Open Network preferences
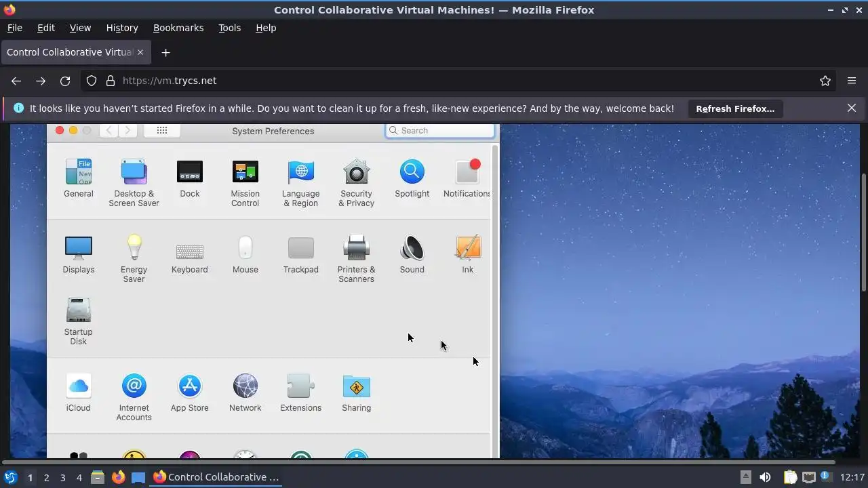The height and width of the screenshot is (488, 868). pos(245,392)
